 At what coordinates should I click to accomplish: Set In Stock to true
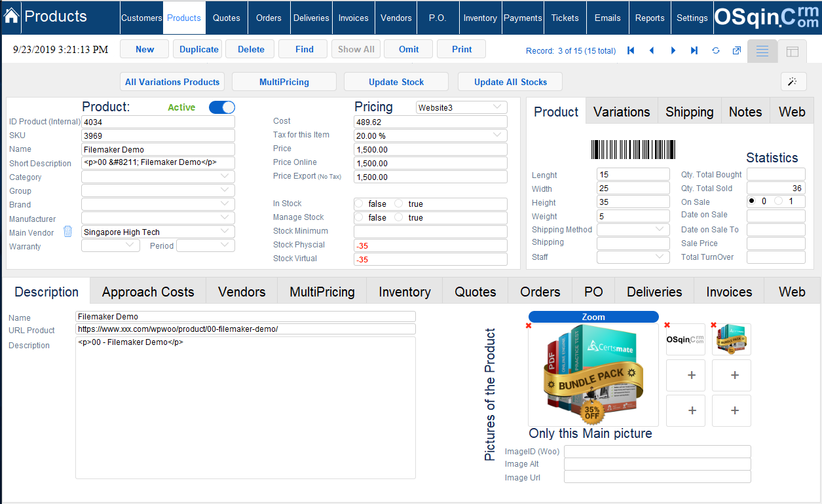399,204
